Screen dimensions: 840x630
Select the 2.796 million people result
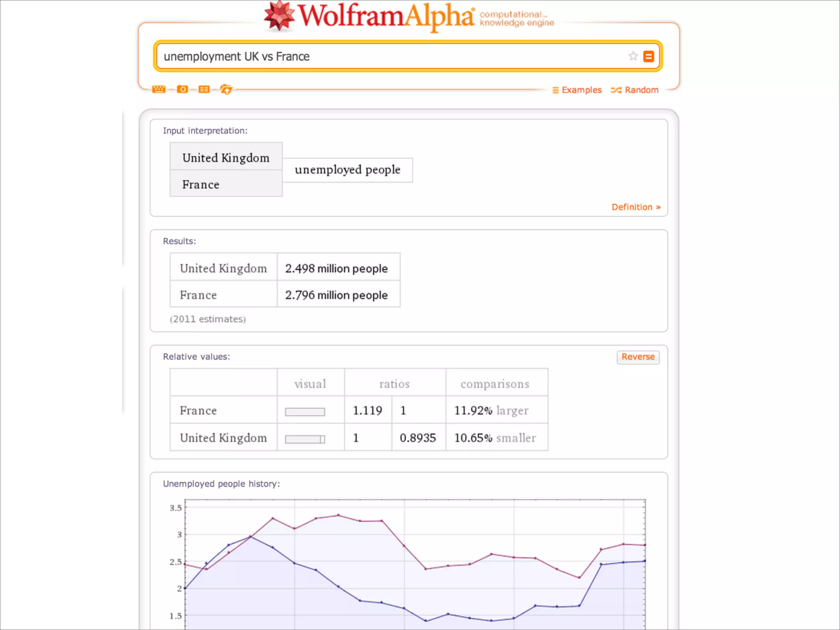[x=336, y=295]
